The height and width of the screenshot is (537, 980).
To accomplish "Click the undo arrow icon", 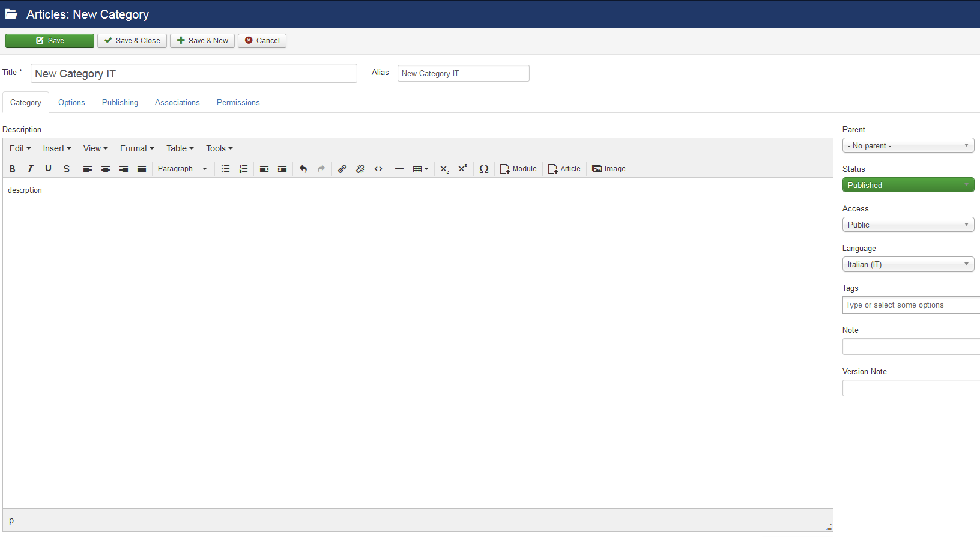I will pyautogui.click(x=303, y=169).
